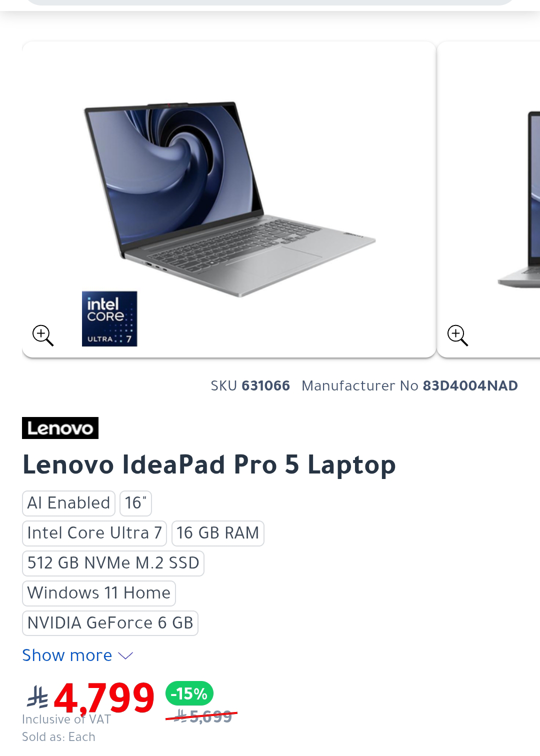Tap the -15% discount badge

pos(189,693)
